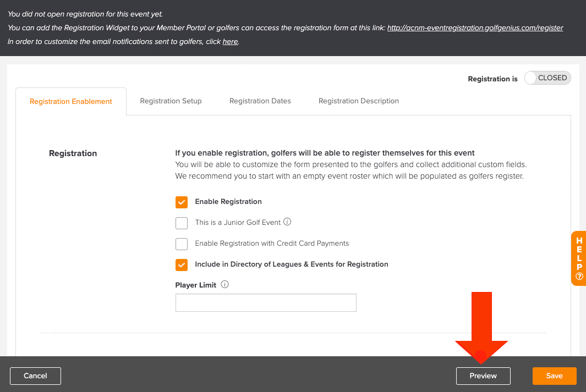Switch to Registration Enablement tab
The height and width of the screenshot is (392, 586).
click(x=70, y=102)
